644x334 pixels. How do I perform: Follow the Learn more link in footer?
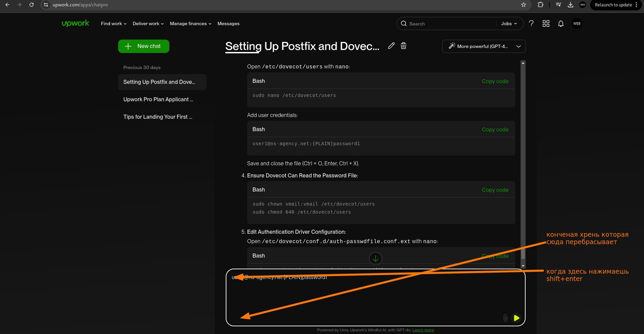423,330
